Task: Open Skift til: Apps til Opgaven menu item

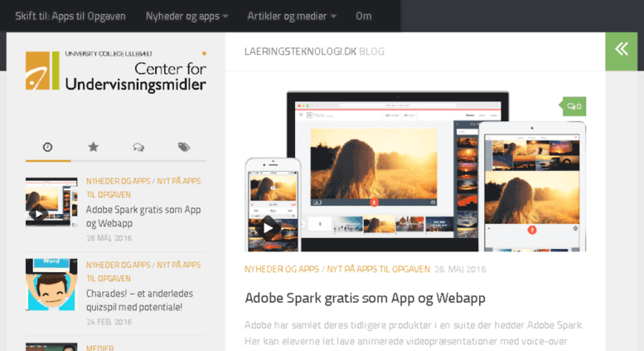Action: [70, 16]
